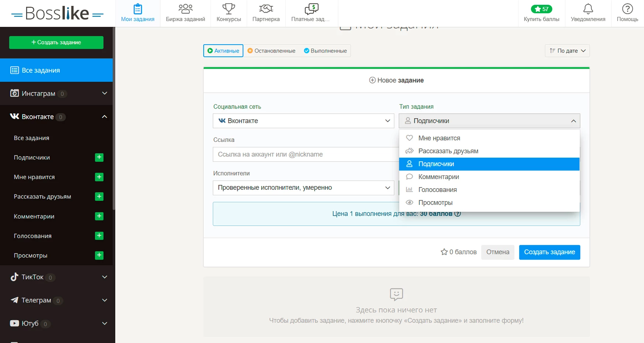
Task: Close the Тип задания dropdown Подписчики
Action: point(489,121)
